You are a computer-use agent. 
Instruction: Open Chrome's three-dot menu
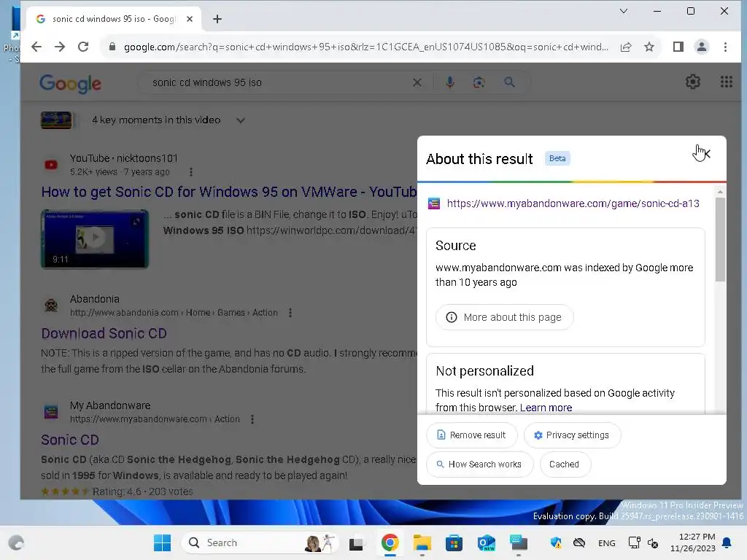[725, 47]
